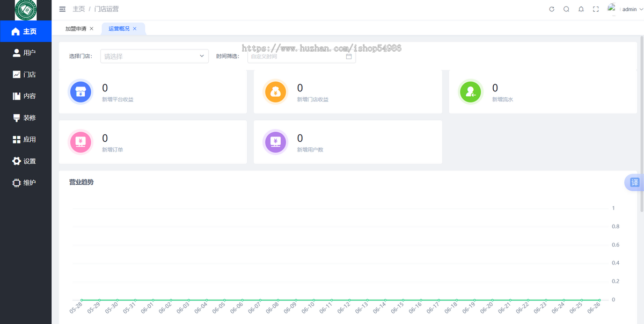Go to 主页 breadcrumb link
The width and height of the screenshot is (644, 324).
tap(79, 9)
